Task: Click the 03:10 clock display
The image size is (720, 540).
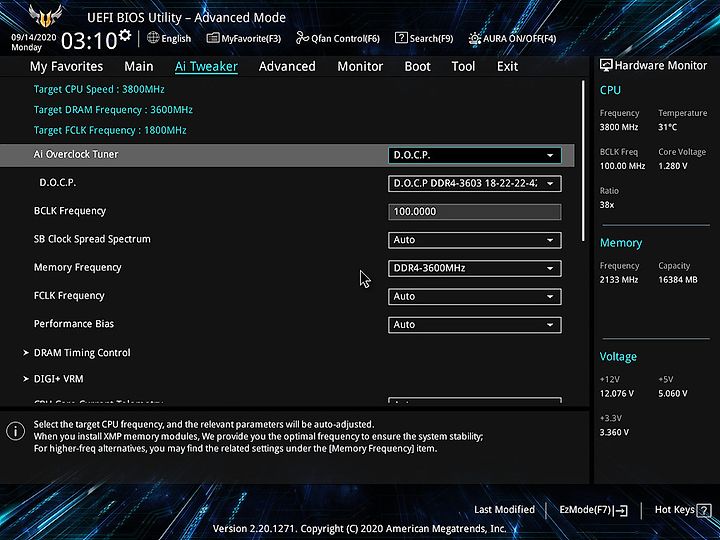Action: (89, 40)
